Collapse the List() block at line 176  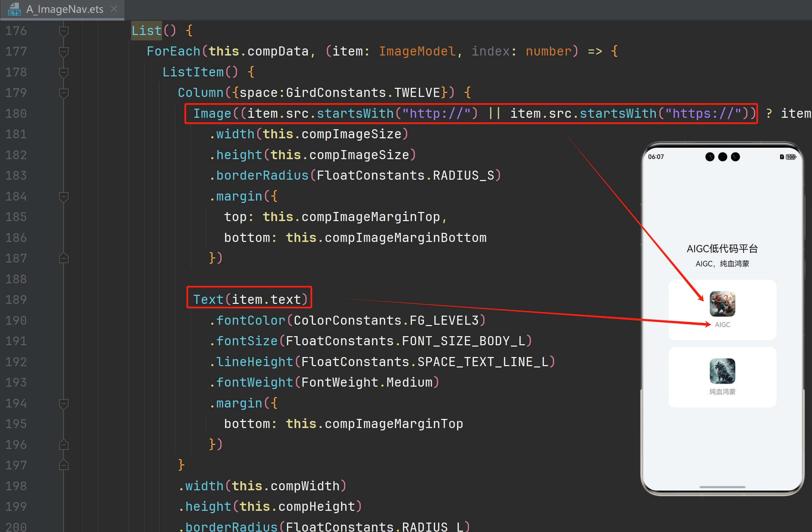pyautogui.click(x=64, y=31)
